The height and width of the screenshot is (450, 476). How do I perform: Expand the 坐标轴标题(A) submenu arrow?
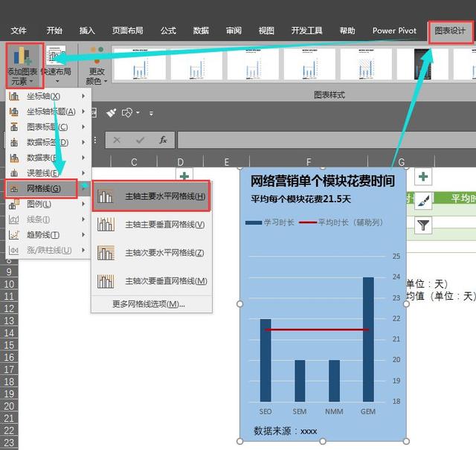tap(83, 112)
